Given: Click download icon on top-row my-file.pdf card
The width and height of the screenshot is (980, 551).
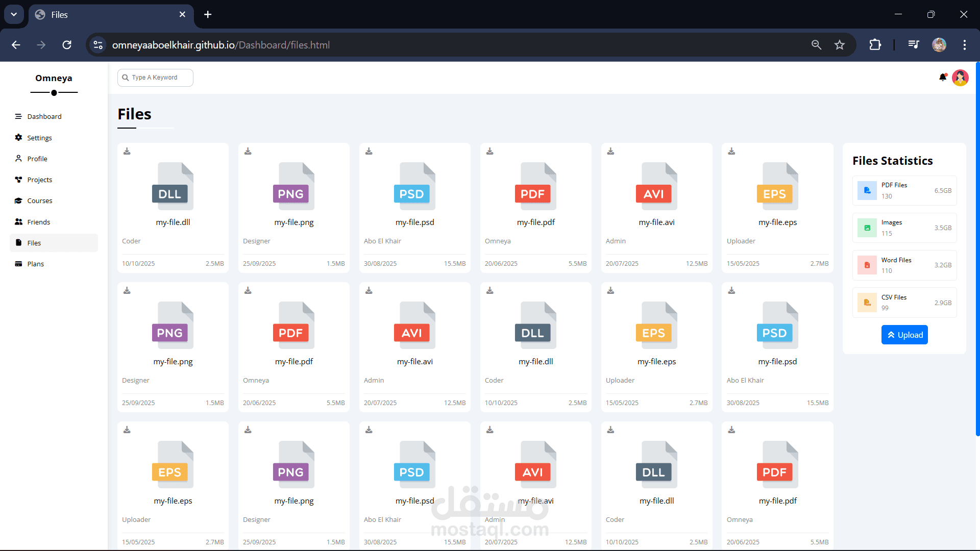Looking at the screenshot, I should [489, 152].
